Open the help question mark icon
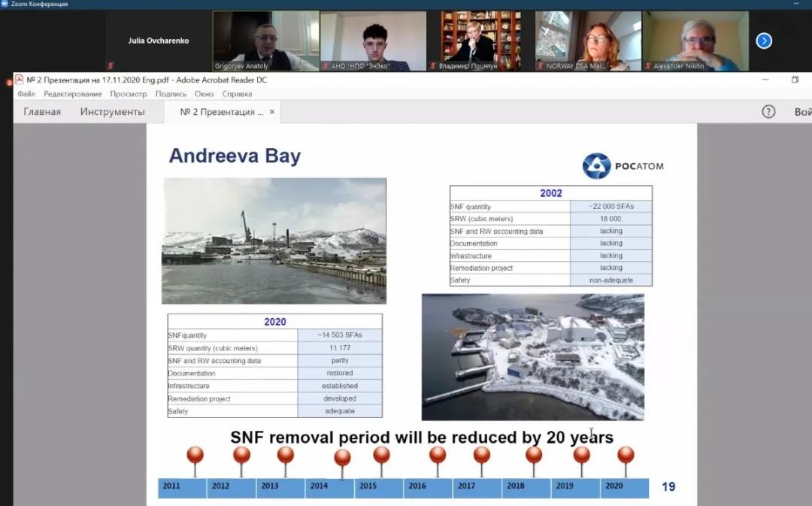 coord(768,112)
